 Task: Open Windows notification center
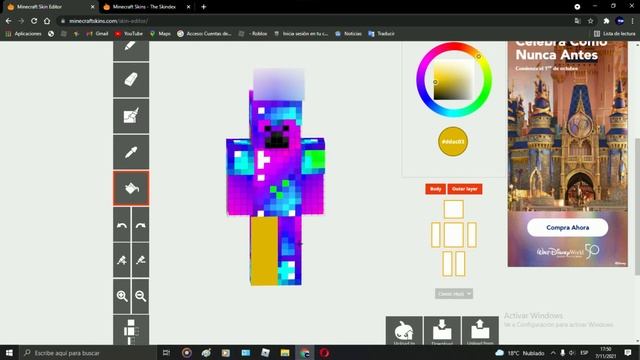628,353
